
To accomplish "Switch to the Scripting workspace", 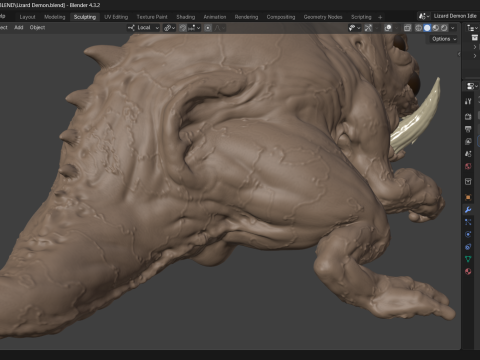I will coord(361,17).
